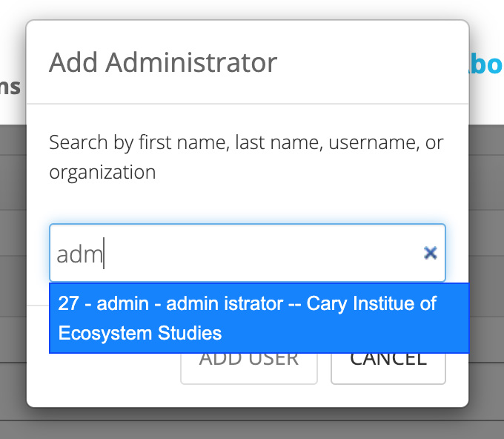Click the partially hidden "ns" text at left edge
Image resolution: width=504 pixels, height=439 pixels.
10,87
